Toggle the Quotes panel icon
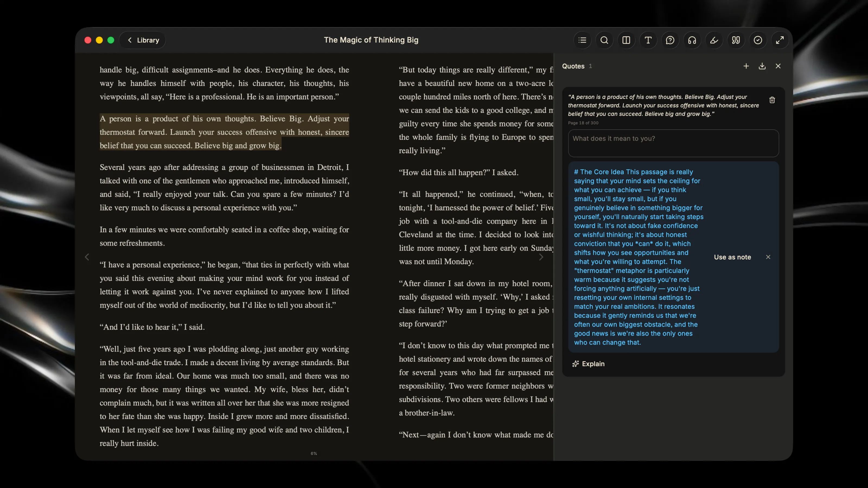 (x=736, y=40)
